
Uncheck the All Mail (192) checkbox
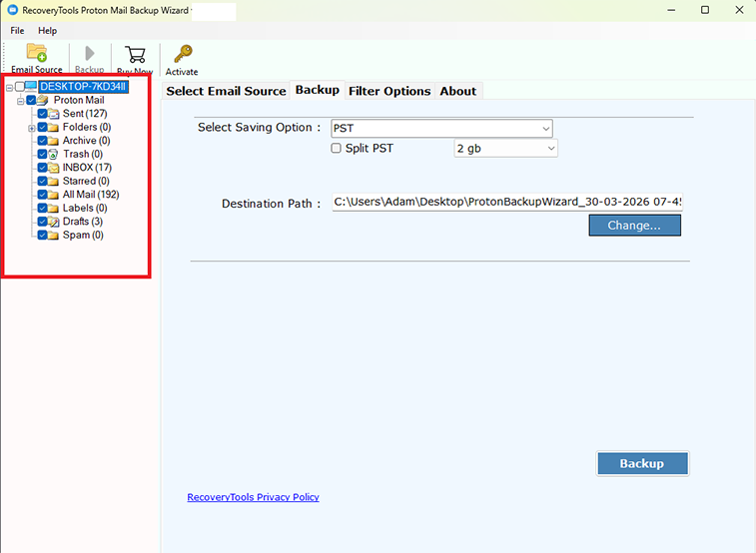tap(42, 195)
